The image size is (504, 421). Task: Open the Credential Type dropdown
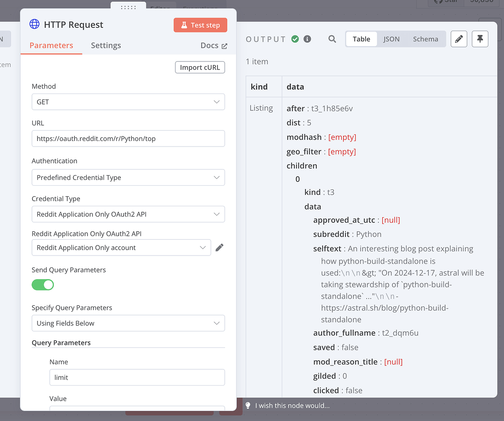[128, 214]
